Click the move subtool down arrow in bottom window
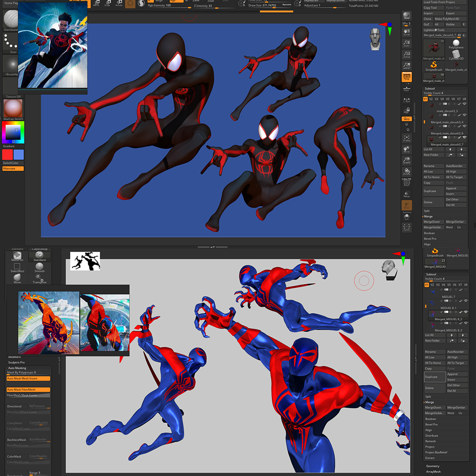This screenshot has width=476, height=476. 463,335
